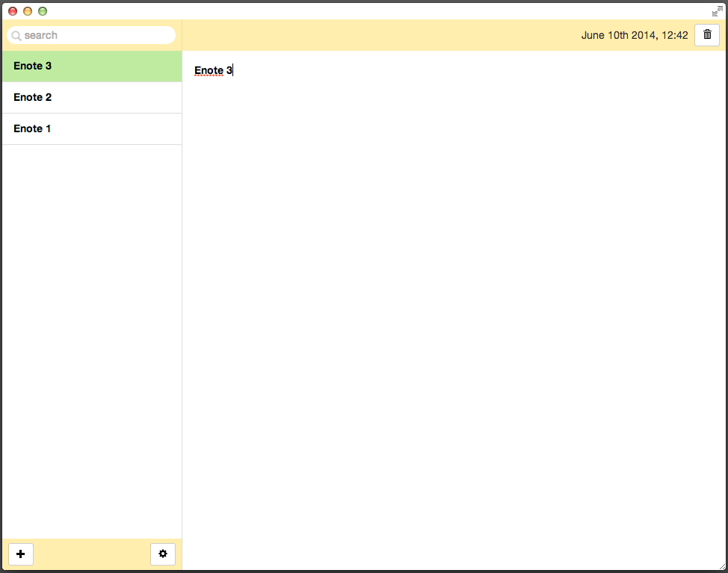Create a new note with the plus icon
The height and width of the screenshot is (573, 728).
click(x=20, y=554)
